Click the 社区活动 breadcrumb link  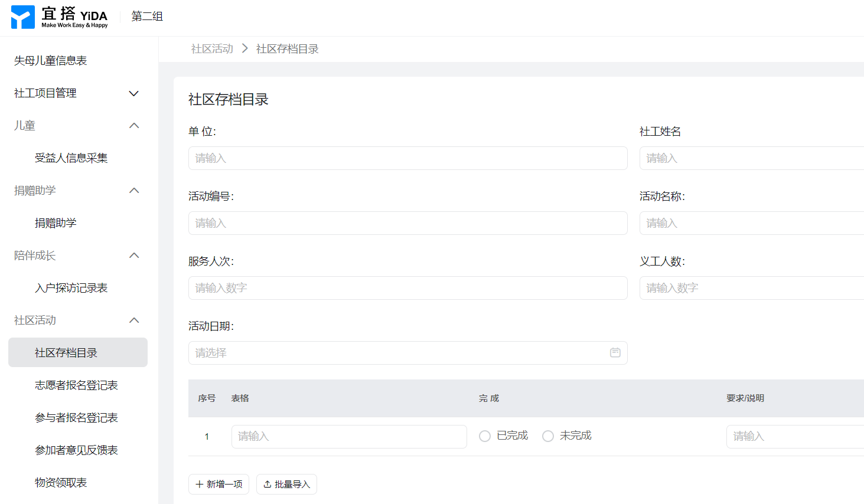(212, 49)
